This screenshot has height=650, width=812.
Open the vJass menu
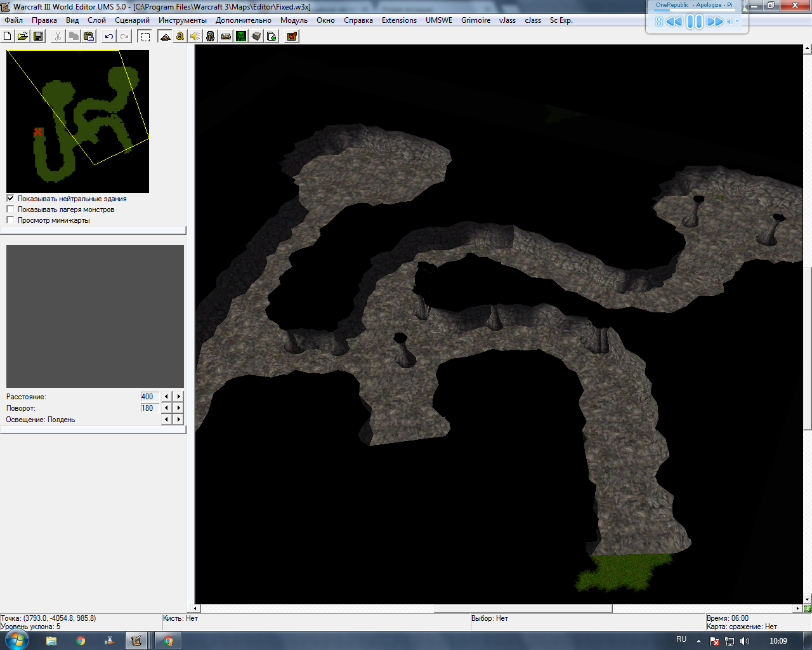(507, 20)
